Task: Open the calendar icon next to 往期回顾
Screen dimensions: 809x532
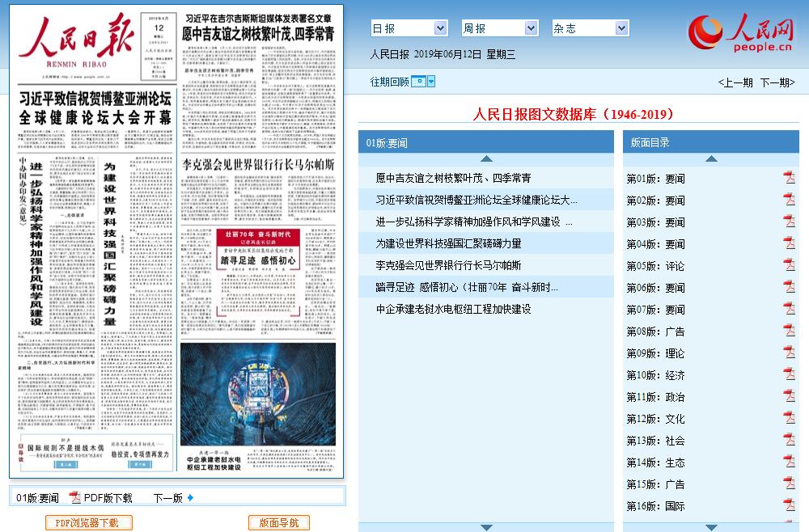Action: click(418, 82)
